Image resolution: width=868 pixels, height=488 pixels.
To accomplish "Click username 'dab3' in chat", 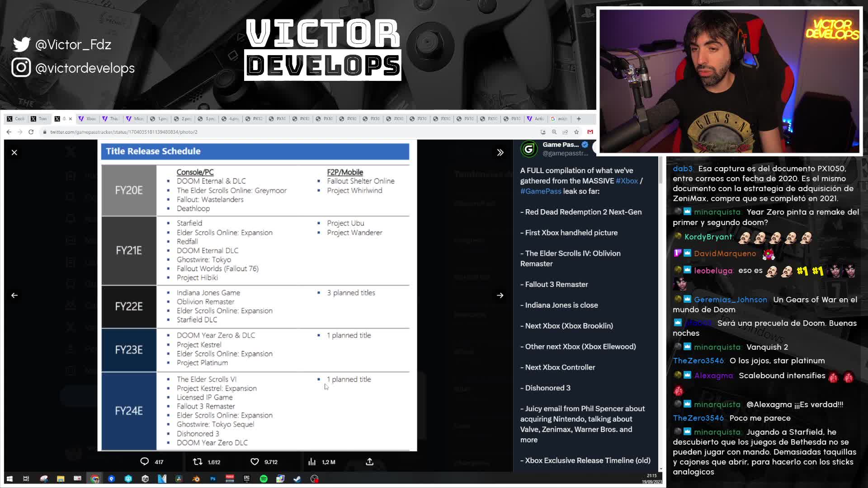I will click(682, 169).
